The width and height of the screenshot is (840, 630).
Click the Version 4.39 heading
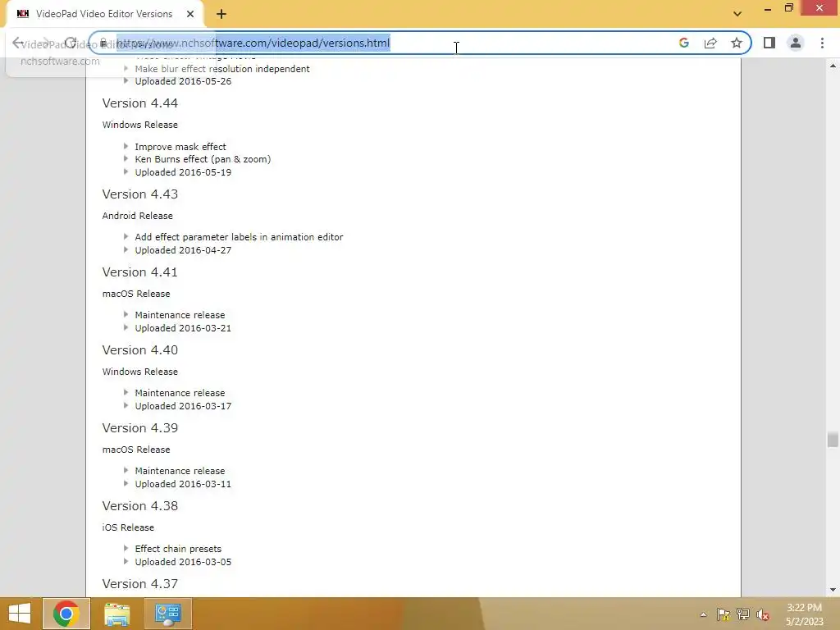point(139,428)
